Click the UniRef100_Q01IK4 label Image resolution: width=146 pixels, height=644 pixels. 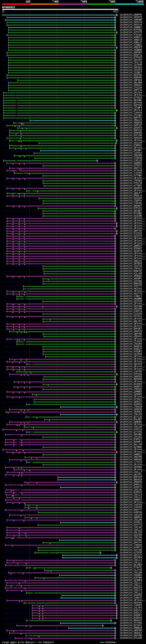[x=131, y=93]
